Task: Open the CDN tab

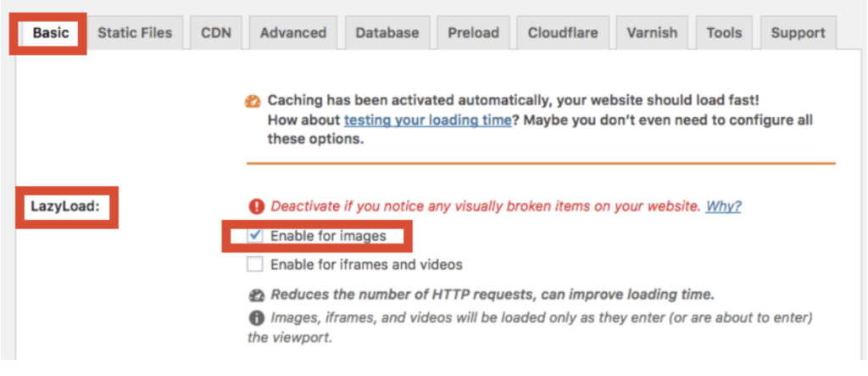Action: 216,33
